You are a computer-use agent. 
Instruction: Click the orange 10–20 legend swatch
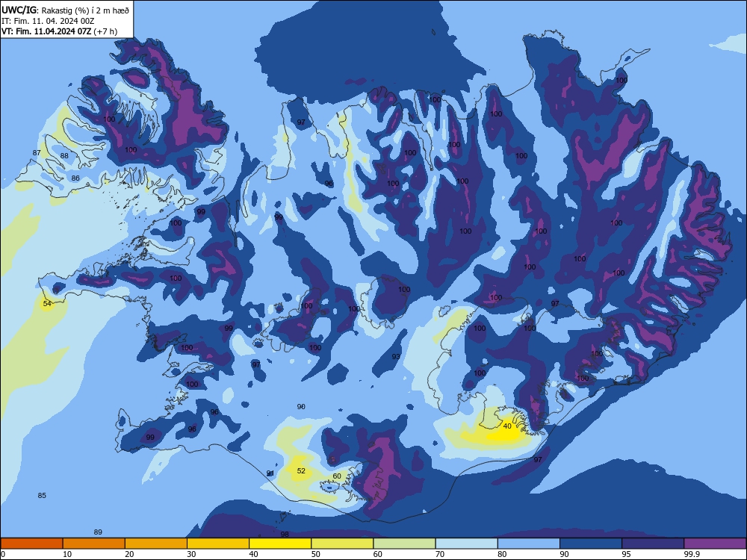(x=94, y=544)
